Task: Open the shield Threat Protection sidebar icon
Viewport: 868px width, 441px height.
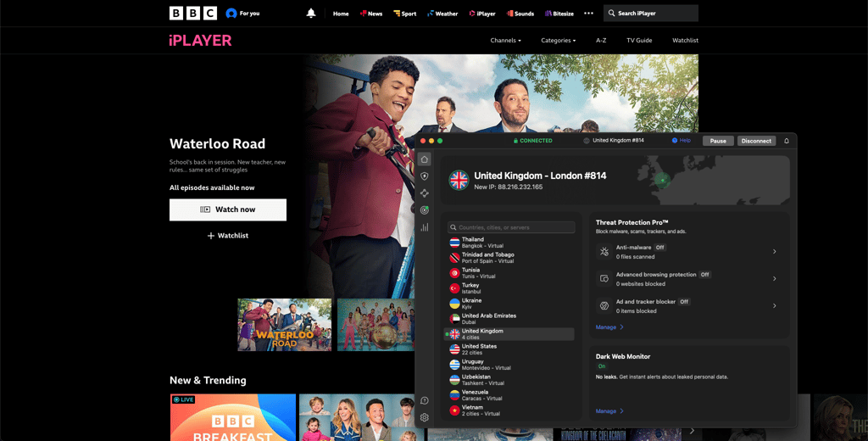Action: (x=425, y=176)
